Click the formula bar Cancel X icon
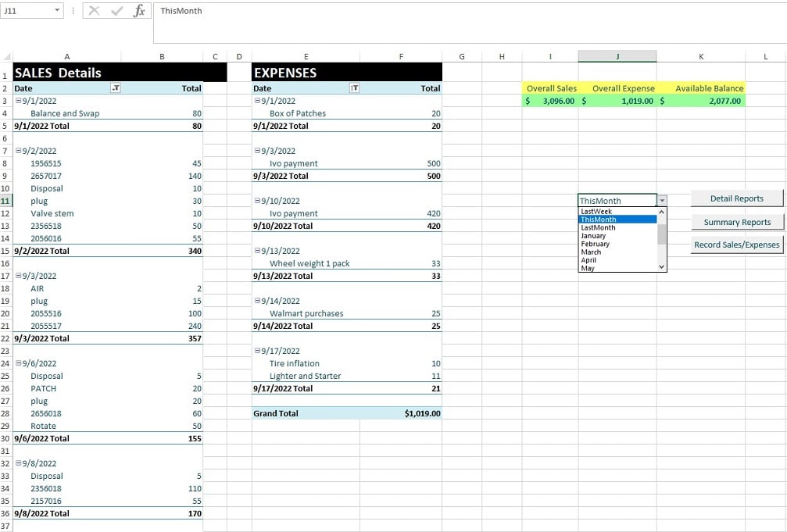Screen dimensions: 787x532 click(94, 10)
